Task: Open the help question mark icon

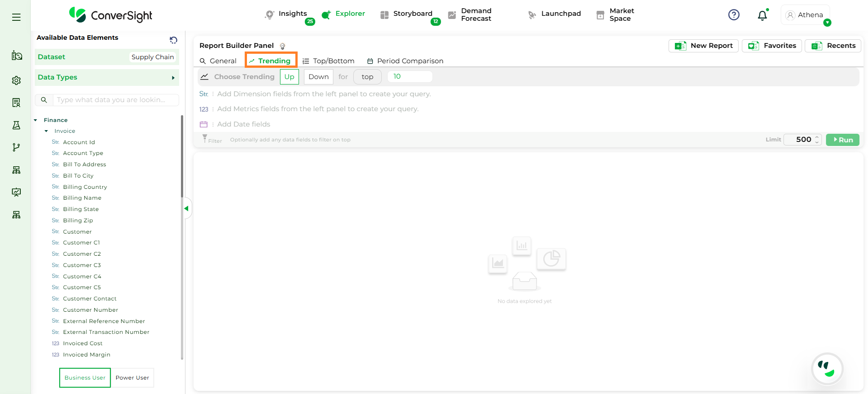Action: click(x=734, y=15)
